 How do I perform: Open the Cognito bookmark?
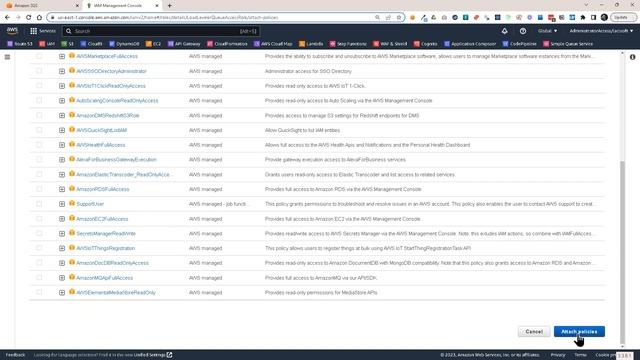pos(425,44)
